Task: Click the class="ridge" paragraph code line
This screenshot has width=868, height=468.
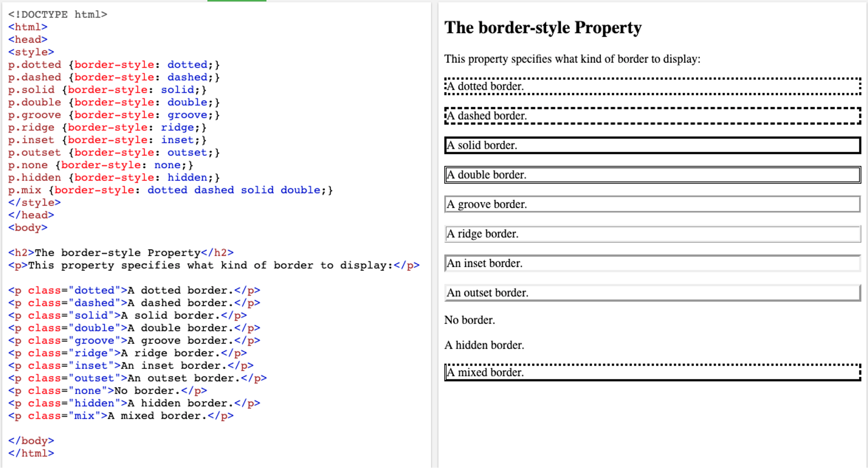Action: click(128, 353)
